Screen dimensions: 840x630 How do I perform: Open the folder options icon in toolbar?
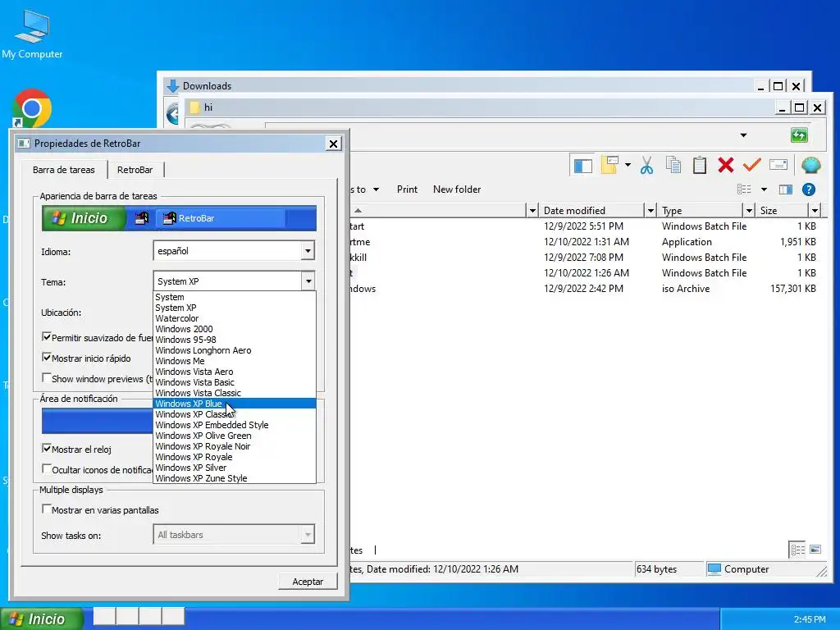click(x=609, y=166)
